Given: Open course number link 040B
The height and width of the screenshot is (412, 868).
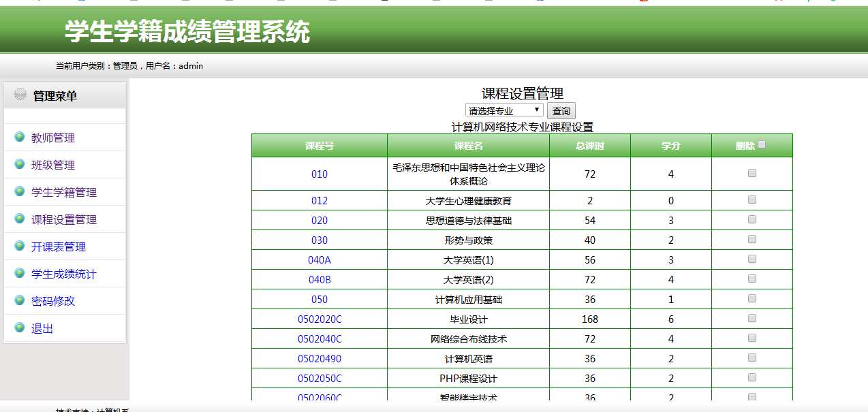Looking at the screenshot, I should pos(320,280).
